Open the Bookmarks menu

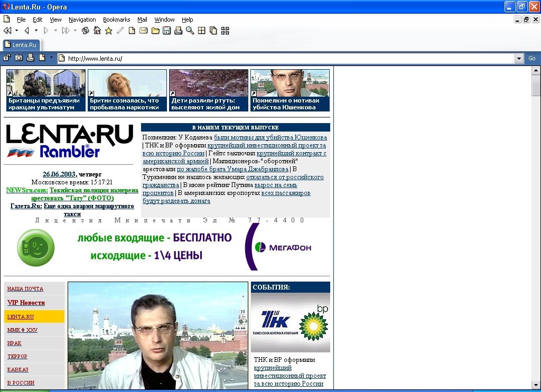117,20
